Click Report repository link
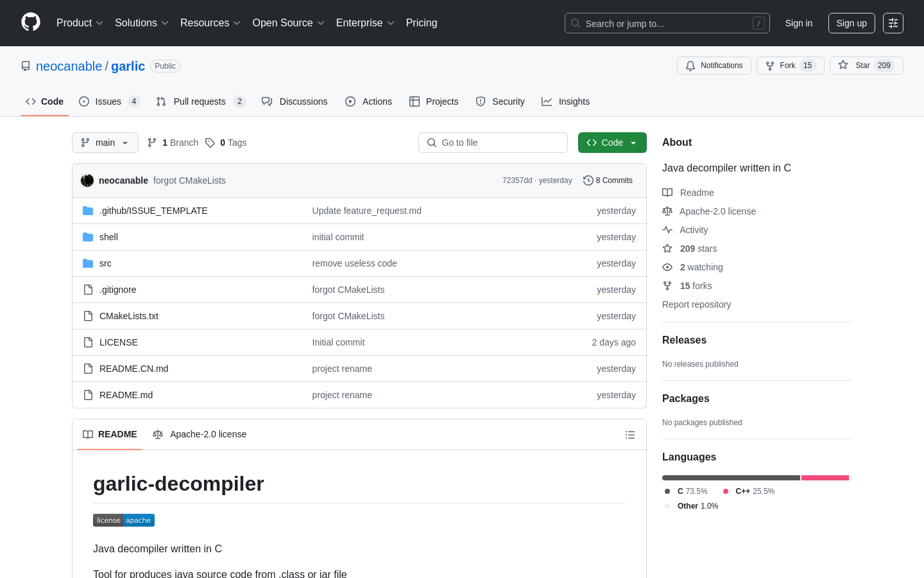This screenshot has height=578, width=924. pyautogui.click(x=696, y=304)
